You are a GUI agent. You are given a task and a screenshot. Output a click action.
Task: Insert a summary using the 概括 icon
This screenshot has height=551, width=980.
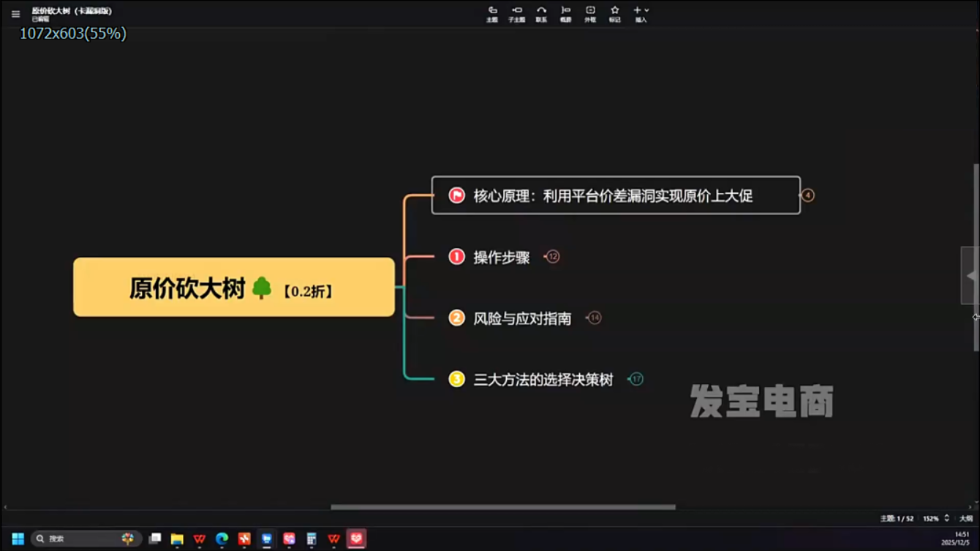tap(564, 14)
